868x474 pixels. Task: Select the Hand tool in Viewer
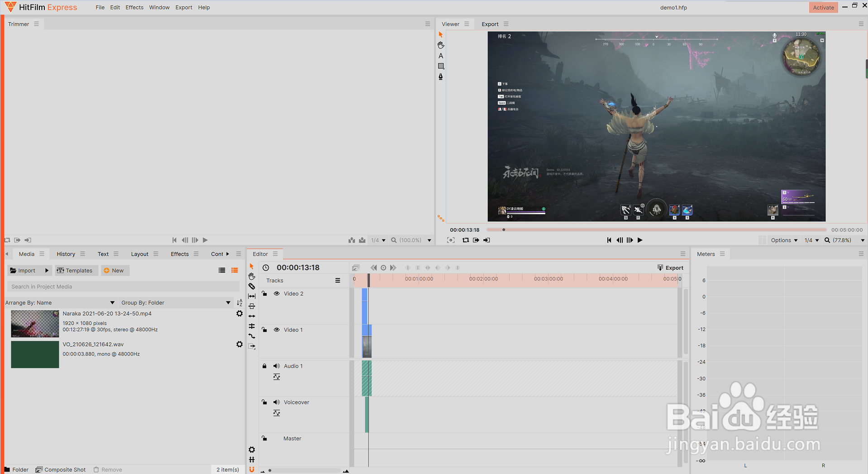click(441, 45)
